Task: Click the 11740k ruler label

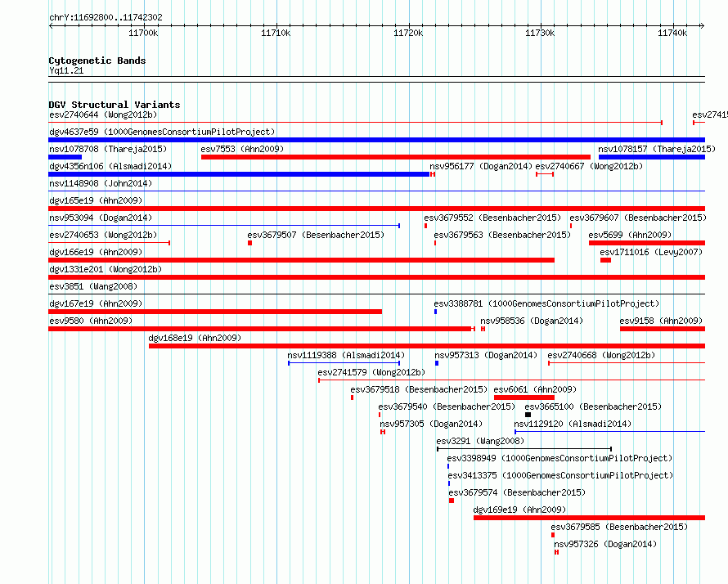Action: coord(672,33)
